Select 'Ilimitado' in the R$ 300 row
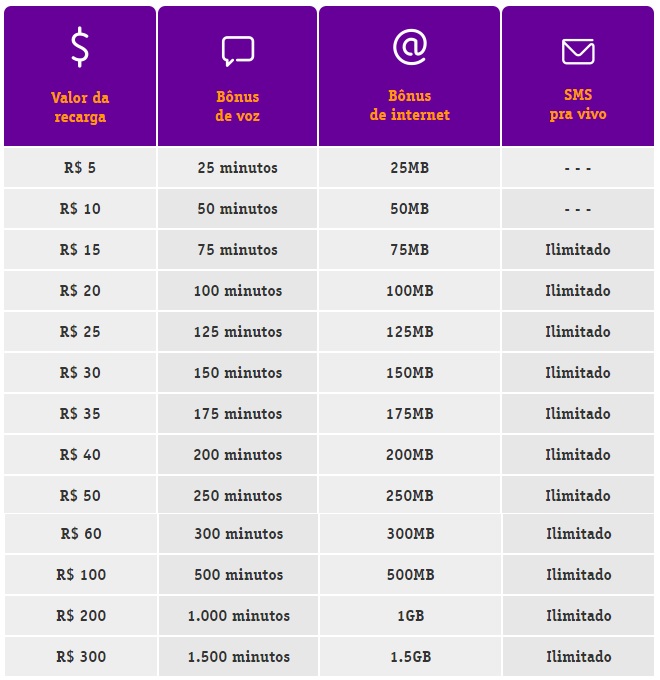The width and height of the screenshot is (660, 680). click(578, 657)
